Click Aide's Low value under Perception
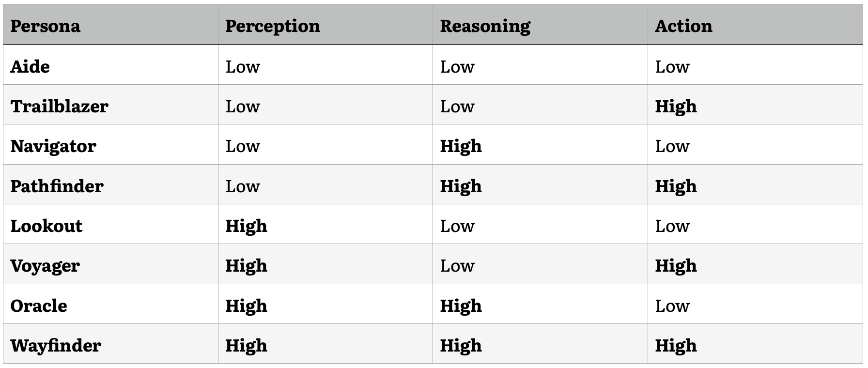Screen dimensions: 868x368 point(243,66)
